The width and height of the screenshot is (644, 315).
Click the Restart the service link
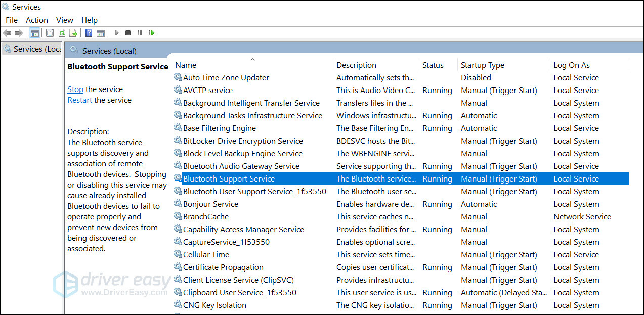(x=79, y=100)
